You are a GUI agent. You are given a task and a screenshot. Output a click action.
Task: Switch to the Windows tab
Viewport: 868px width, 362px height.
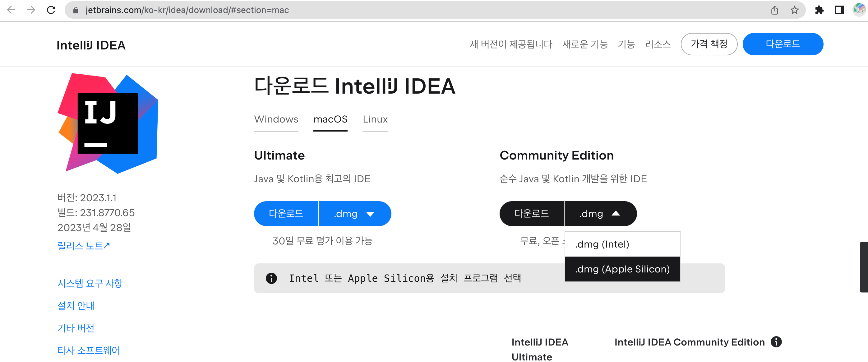(276, 119)
